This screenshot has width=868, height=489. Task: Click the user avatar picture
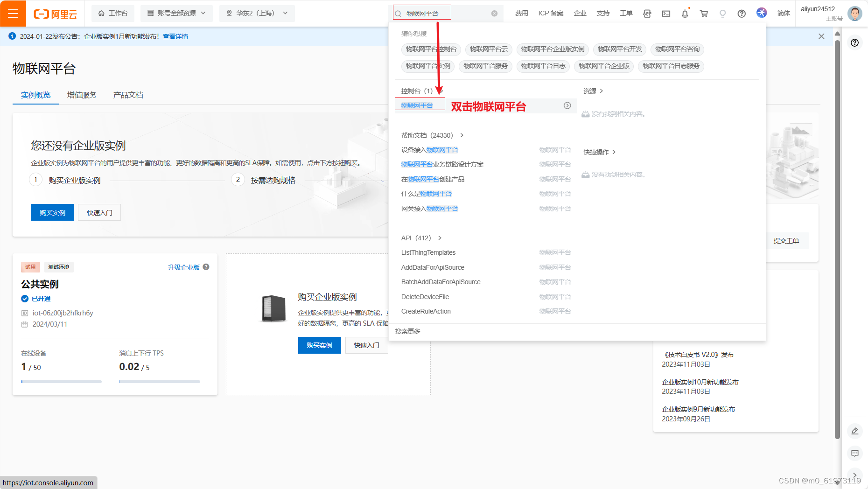[x=854, y=14]
